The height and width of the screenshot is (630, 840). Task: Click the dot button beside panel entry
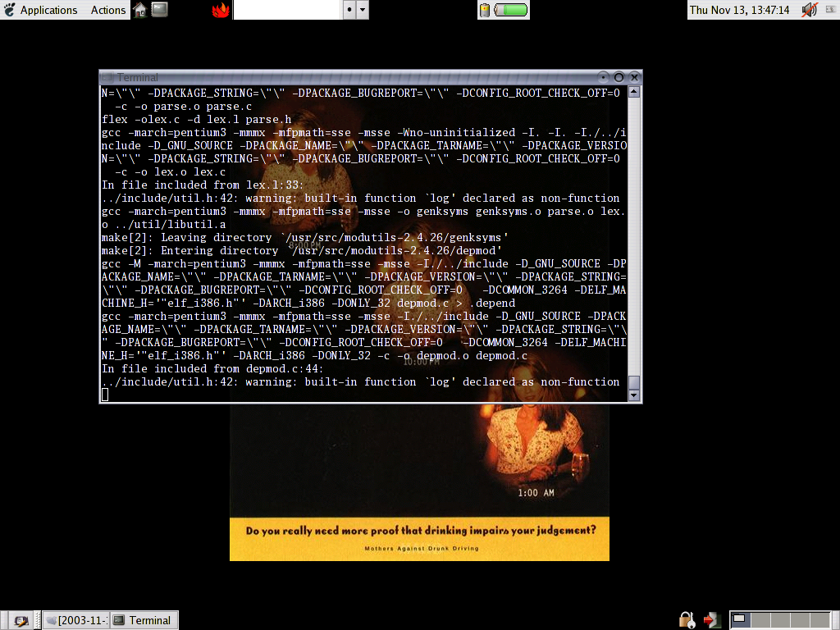tap(349, 10)
